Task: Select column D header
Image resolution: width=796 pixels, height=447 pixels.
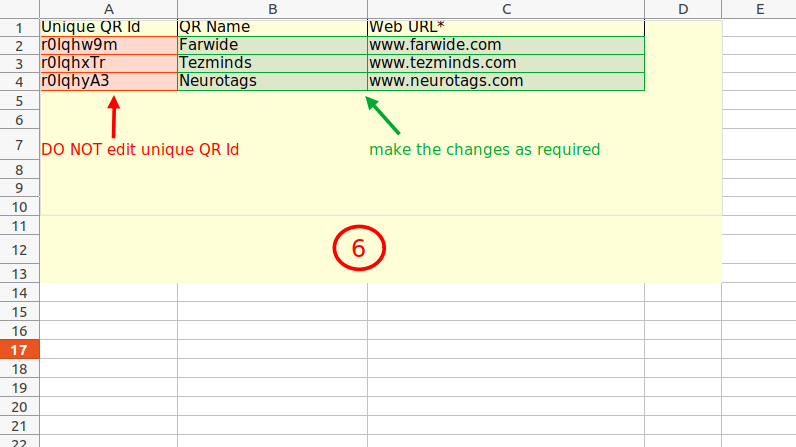Action: click(x=682, y=9)
